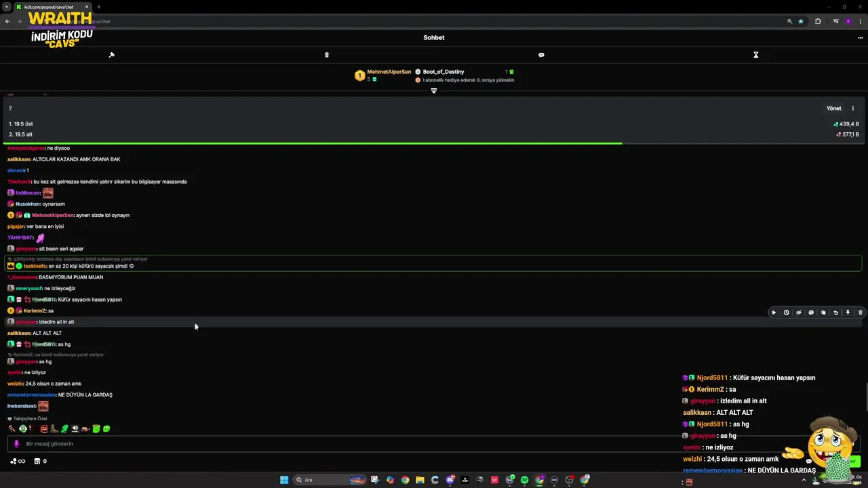This screenshot has width=868, height=488.
Task: Pick the green headphones emote
Action: click(x=23, y=428)
